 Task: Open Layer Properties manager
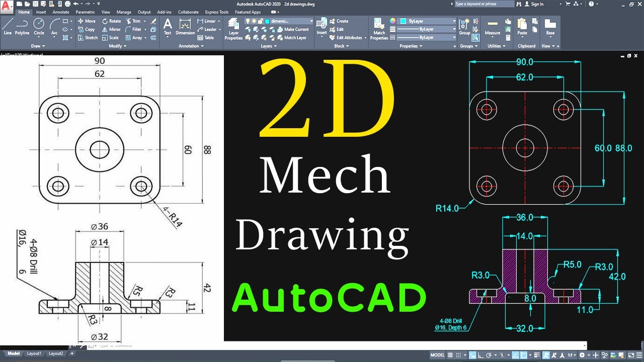coord(233,29)
